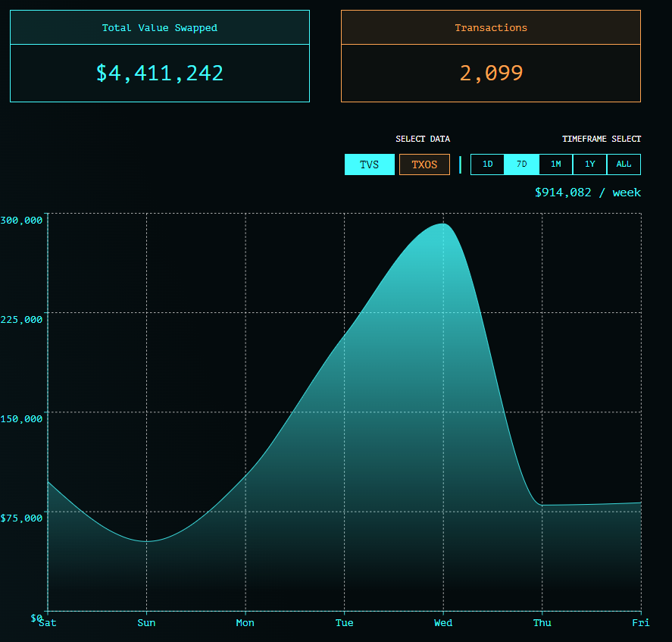This screenshot has width=672, height=642.
Task: Click the Total Value Swapped card header
Action: pyautogui.click(x=160, y=27)
